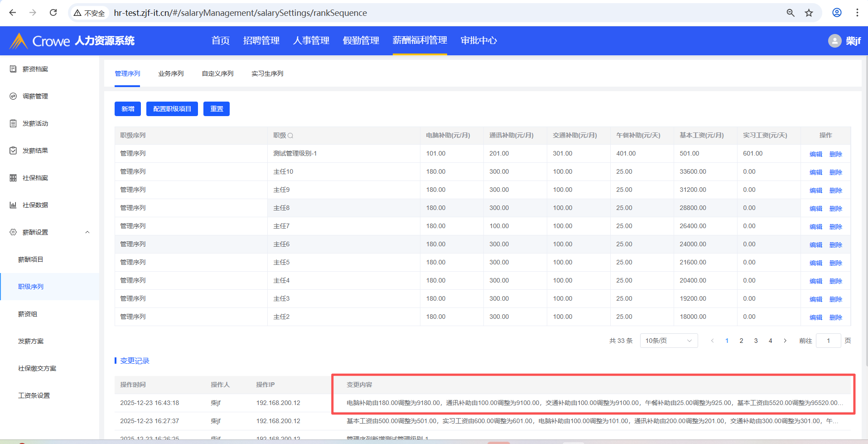The image size is (868, 444).
Task: Open 薪资组 in the sidebar
Action: point(28,314)
